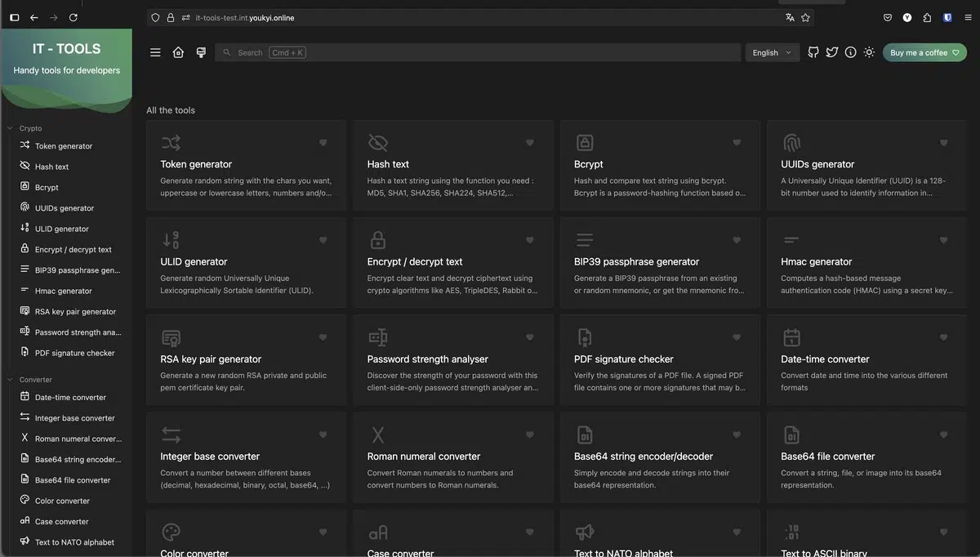Focus the Search input field

tap(478, 52)
